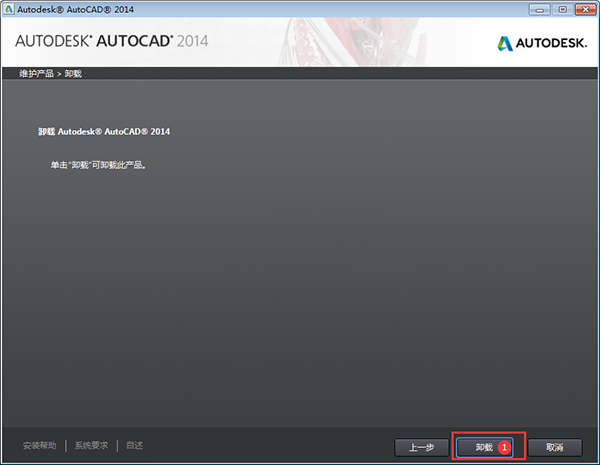600x465 pixels.
Task: Click the Autodesk logo in header
Action: pyautogui.click(x=542, y=43)
